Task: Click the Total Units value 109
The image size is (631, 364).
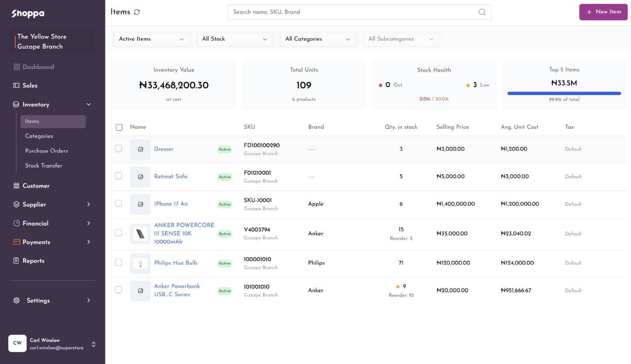Action: pos(304,85)
